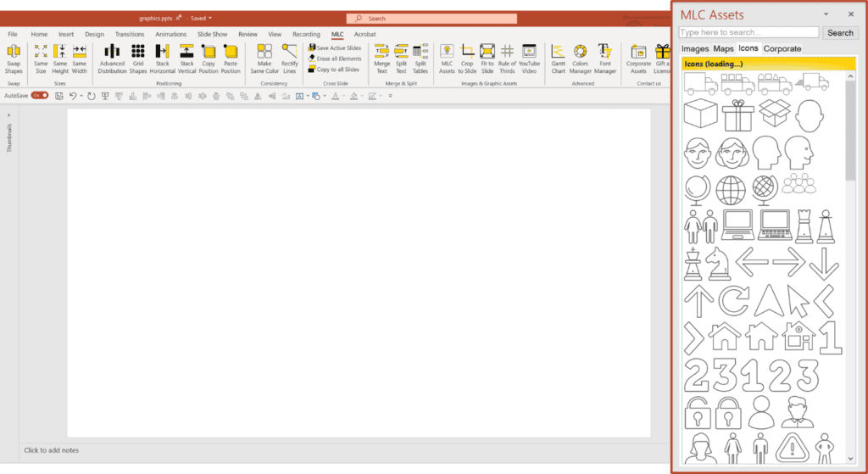Viewport: 868px width, 474px height.
Task: Select the Crop to Slide tool
Action: point(467,59)
